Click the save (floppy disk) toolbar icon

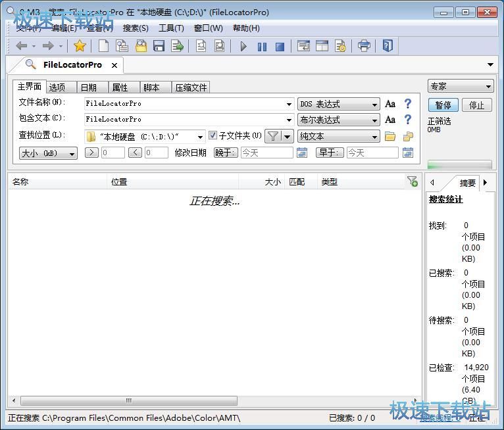[159, 46]
